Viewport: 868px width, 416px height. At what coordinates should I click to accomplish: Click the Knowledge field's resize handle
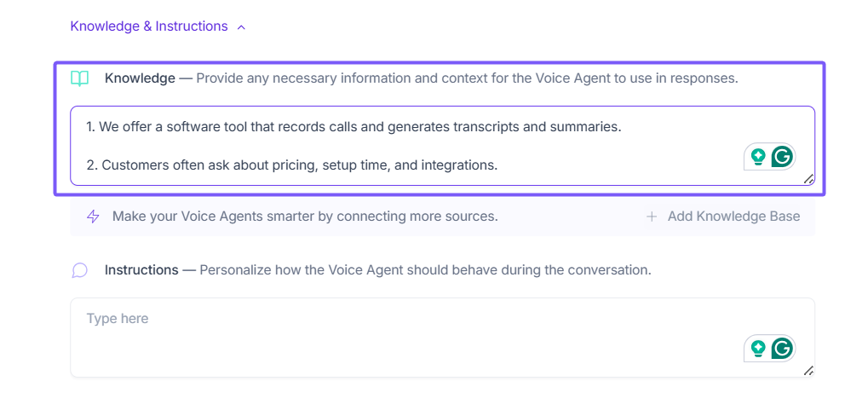click(808, 179)
